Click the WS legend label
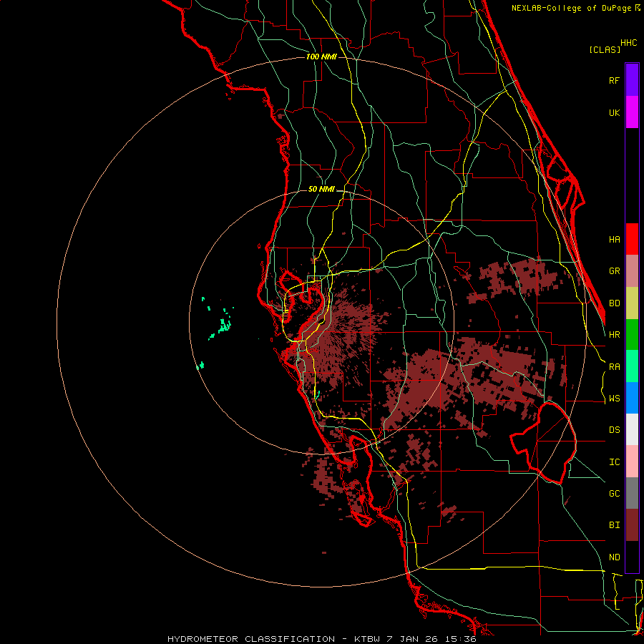This screenshot has height=644, width=644. [x=614, y=399]
